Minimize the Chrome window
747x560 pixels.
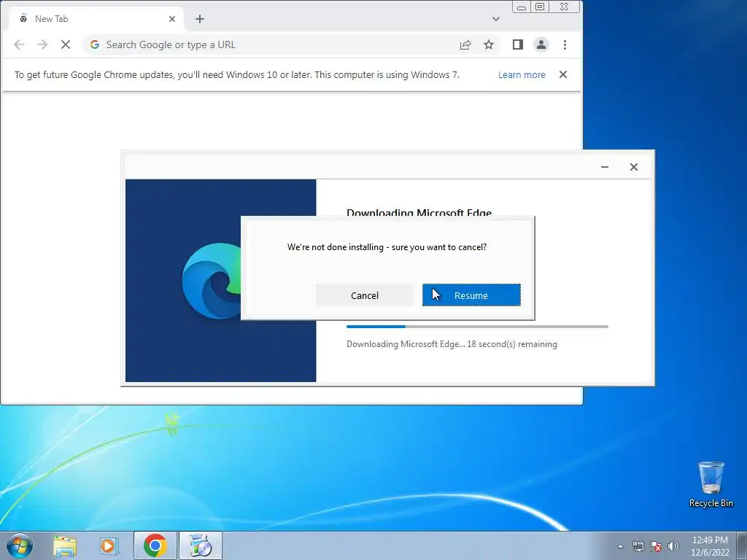(x=521, y=7)
